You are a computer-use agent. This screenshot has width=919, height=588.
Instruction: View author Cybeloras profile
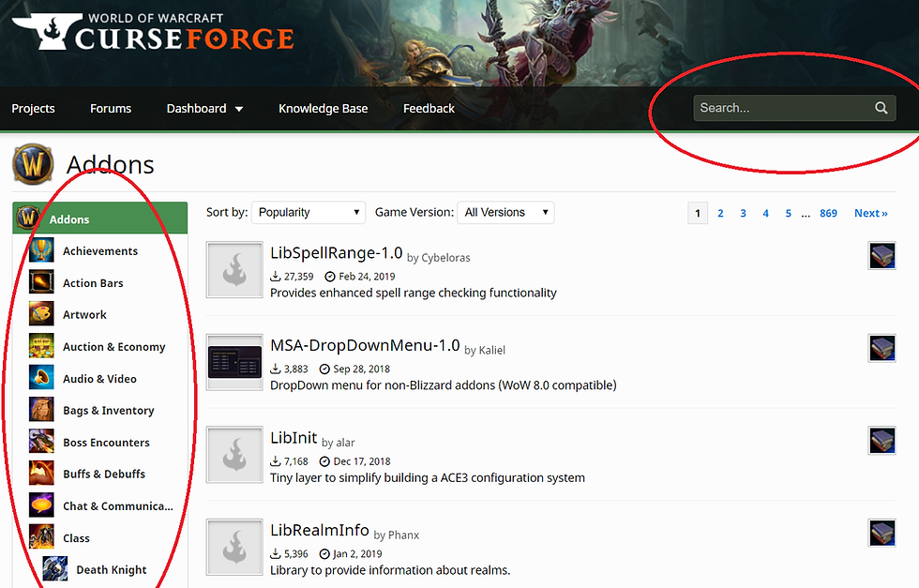pos(446,258)
